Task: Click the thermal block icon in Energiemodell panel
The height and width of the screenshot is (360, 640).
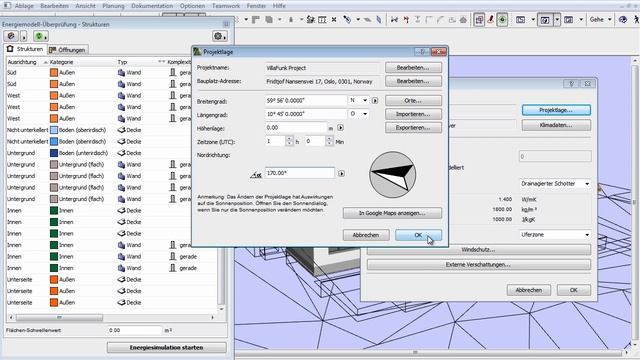Action: [x=11, y=36]
